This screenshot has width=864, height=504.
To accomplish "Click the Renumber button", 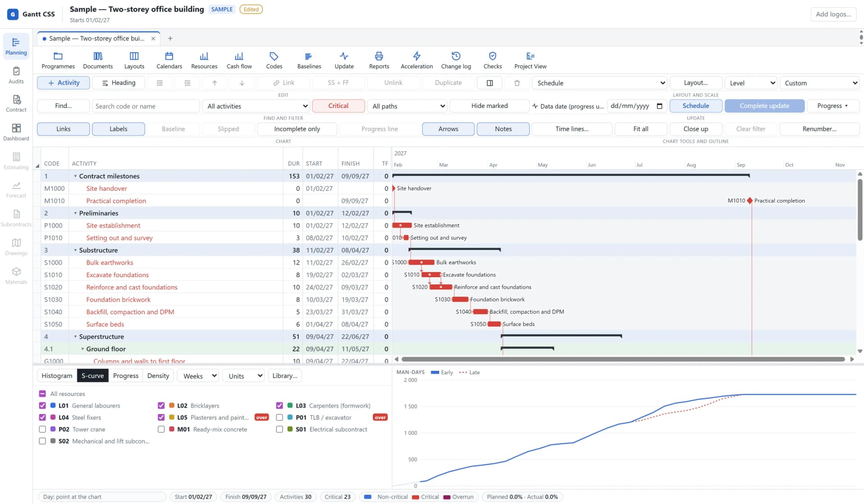I will (x=819, y=129).
